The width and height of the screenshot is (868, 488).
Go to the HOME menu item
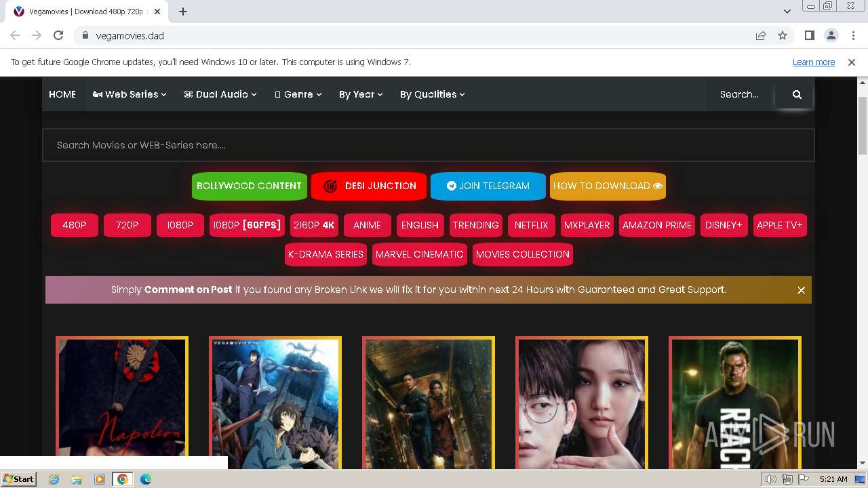pyautogui.click(x=62, y=94)
